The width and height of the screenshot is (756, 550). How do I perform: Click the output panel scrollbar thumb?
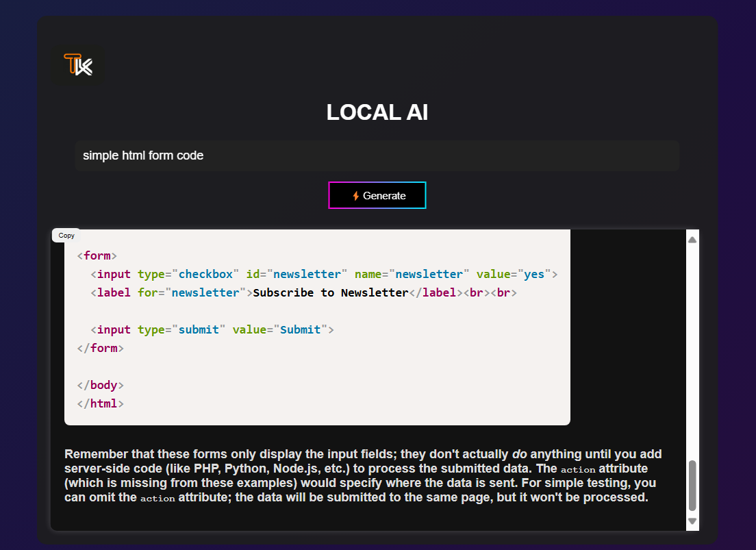(x=692, y=486)
